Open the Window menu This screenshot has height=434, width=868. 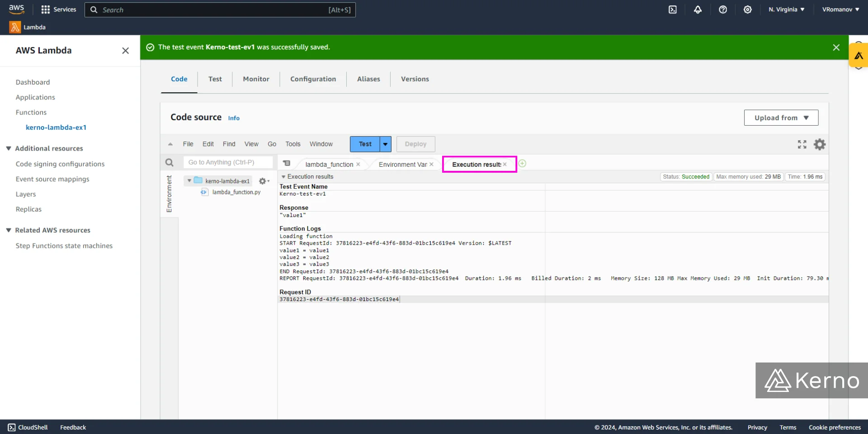(x=321, y=144)
